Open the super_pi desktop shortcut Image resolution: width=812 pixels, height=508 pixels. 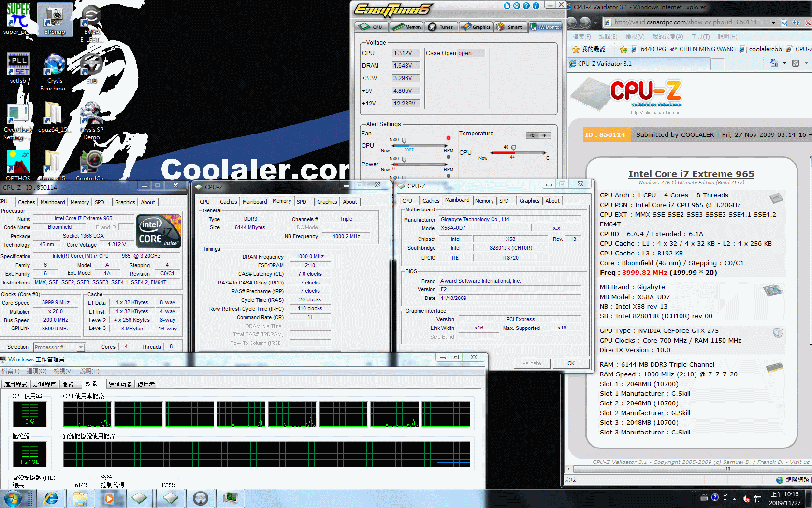(18, 19)
